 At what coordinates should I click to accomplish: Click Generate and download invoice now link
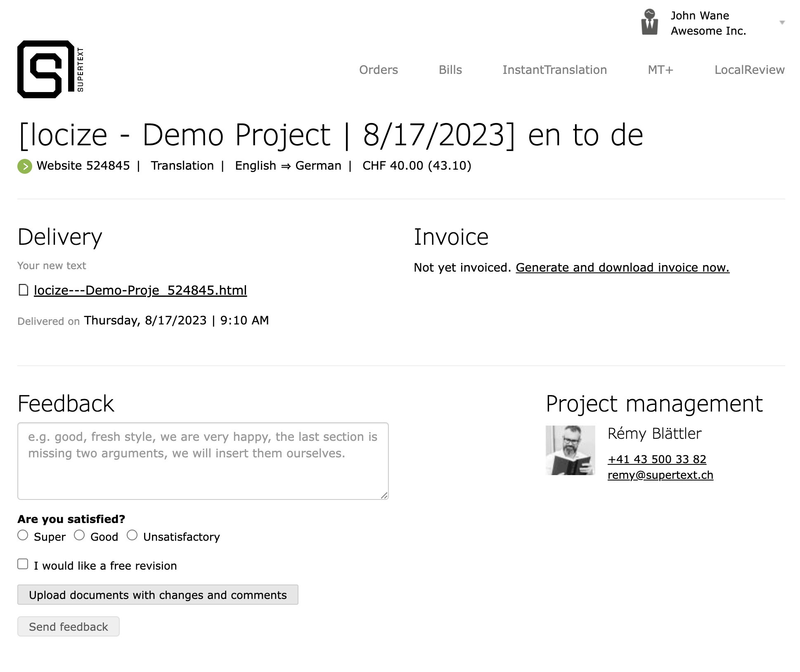(622, 267)
